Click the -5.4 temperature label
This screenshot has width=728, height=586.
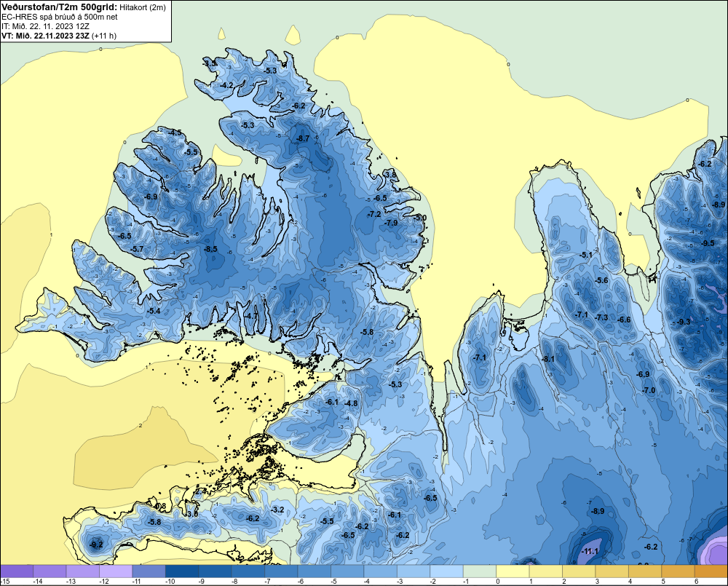(x=153, y=311)
